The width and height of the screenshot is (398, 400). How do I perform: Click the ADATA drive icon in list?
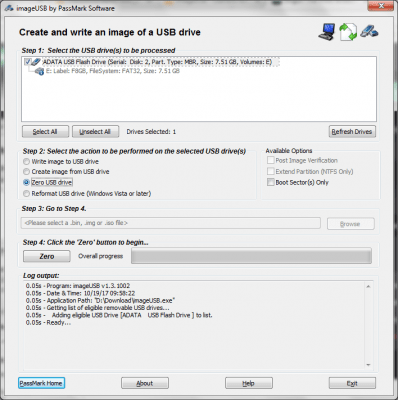[37, 62]
